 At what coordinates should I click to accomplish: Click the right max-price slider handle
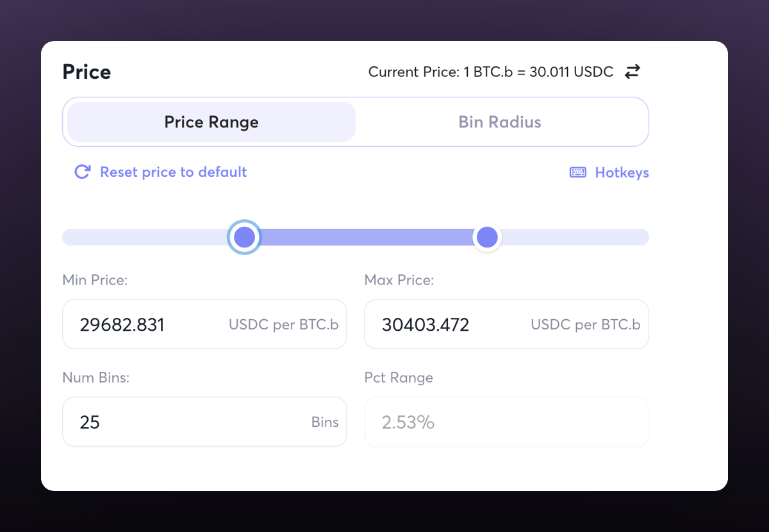[487, 237]
